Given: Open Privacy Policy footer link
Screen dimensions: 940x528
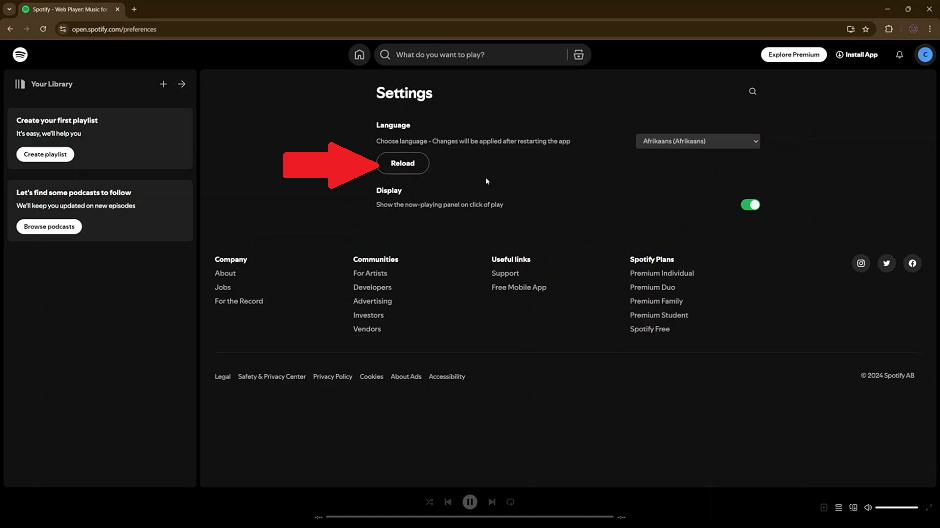Looking at the screenshot, I should pyautogui.click(x=333, y=376).
